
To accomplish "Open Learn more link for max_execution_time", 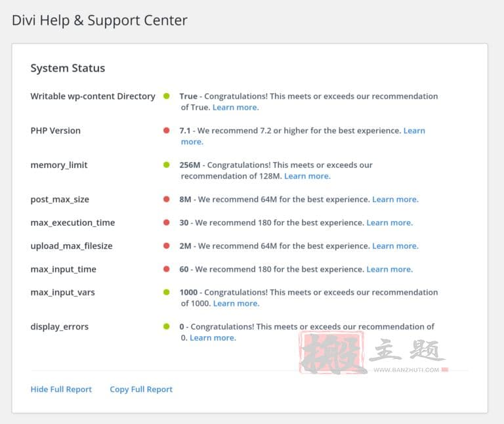I will pyautogui.click(x=390, y=223).
